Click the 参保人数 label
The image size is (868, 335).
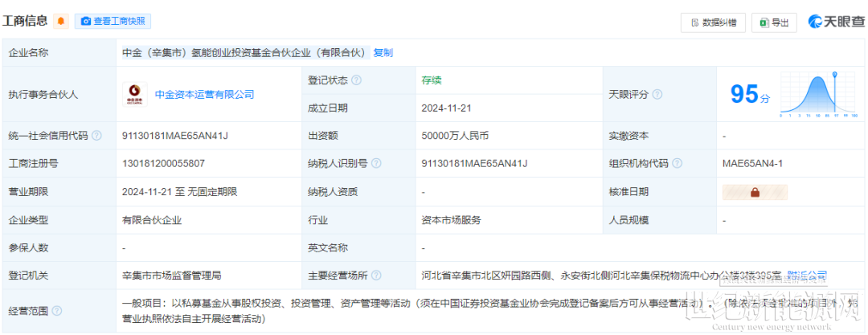(28, 248)
